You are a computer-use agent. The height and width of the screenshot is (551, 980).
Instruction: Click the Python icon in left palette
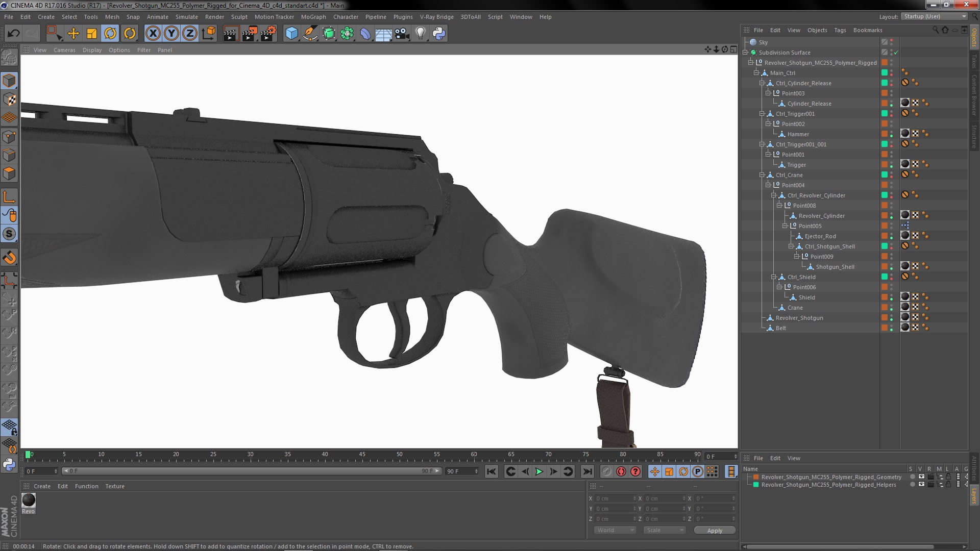point(9,464)
